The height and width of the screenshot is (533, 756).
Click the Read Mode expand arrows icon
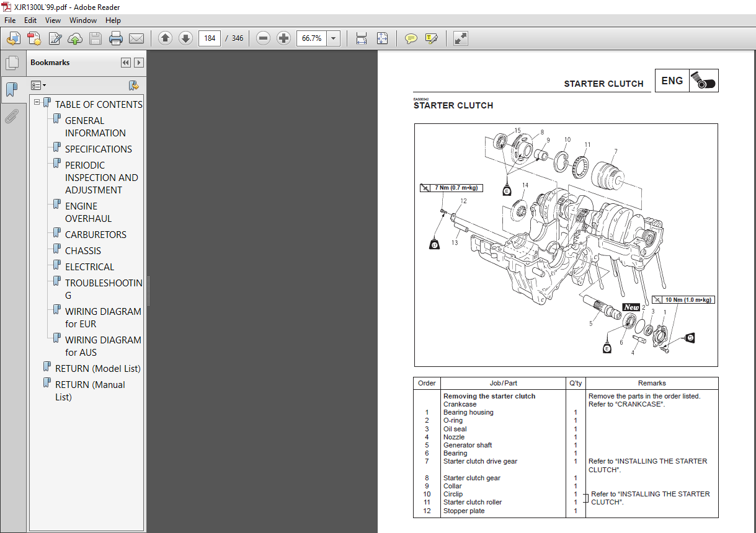pos(460,38)
